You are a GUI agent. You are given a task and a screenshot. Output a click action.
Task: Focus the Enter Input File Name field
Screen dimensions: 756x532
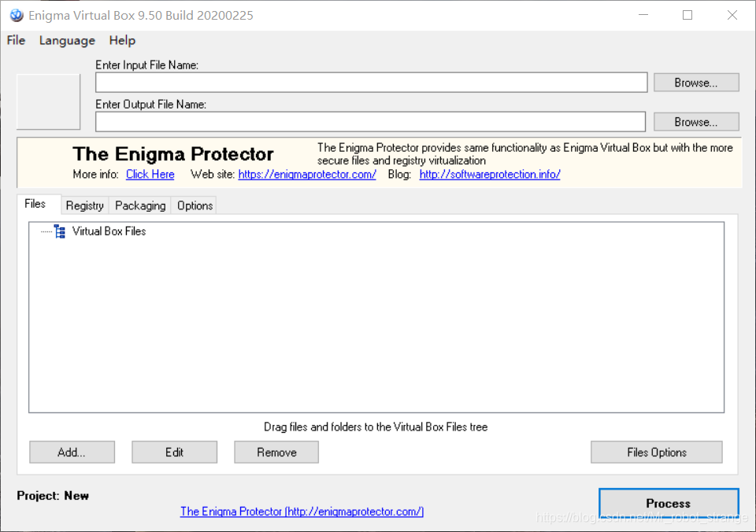tap(371, 83)
